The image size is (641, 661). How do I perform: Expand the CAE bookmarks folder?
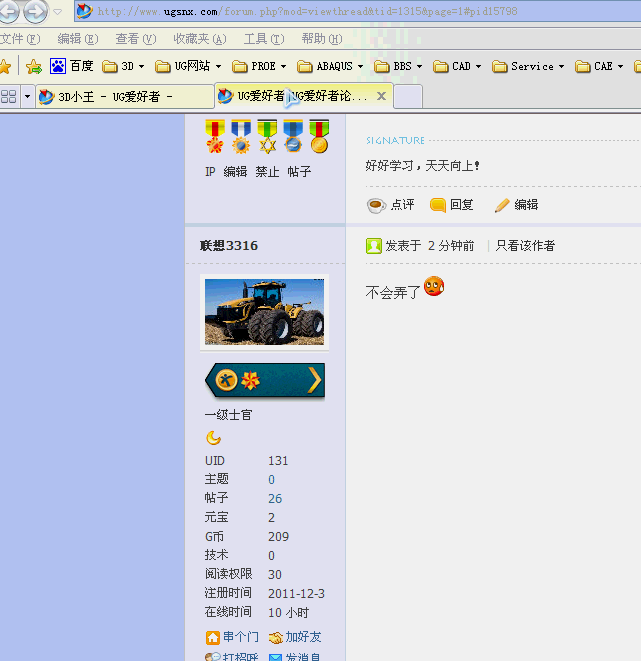[599, 67]
